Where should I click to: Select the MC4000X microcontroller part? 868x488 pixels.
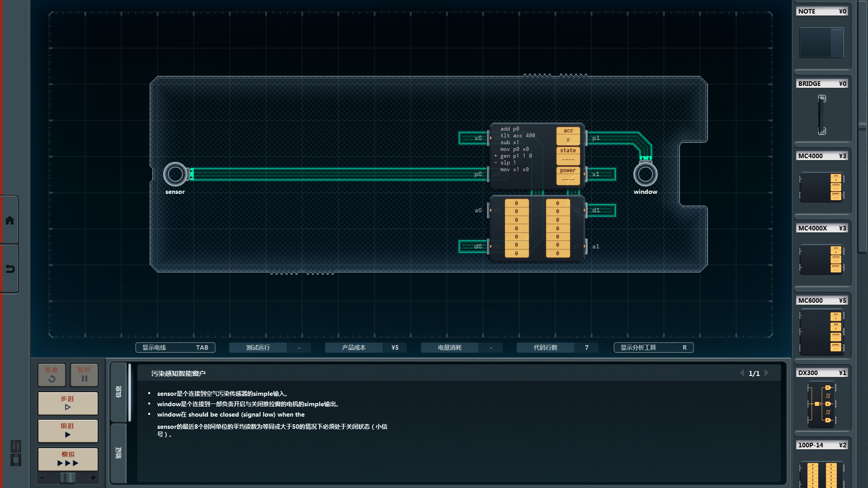[x=821, y=259]
